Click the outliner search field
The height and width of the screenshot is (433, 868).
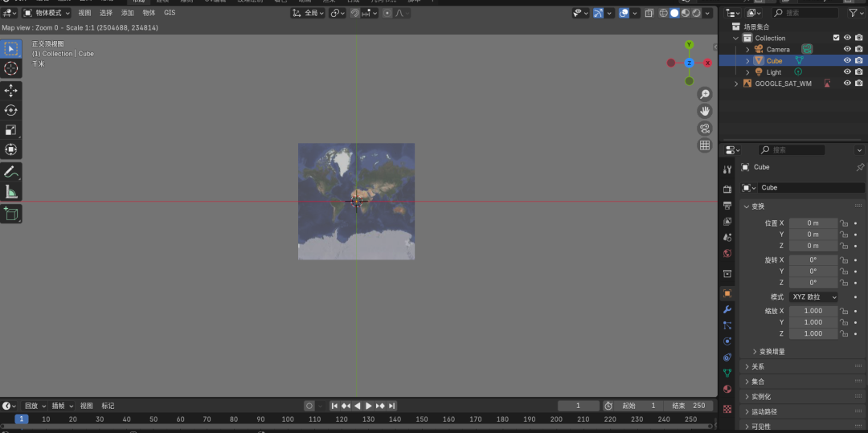[805, 13]
